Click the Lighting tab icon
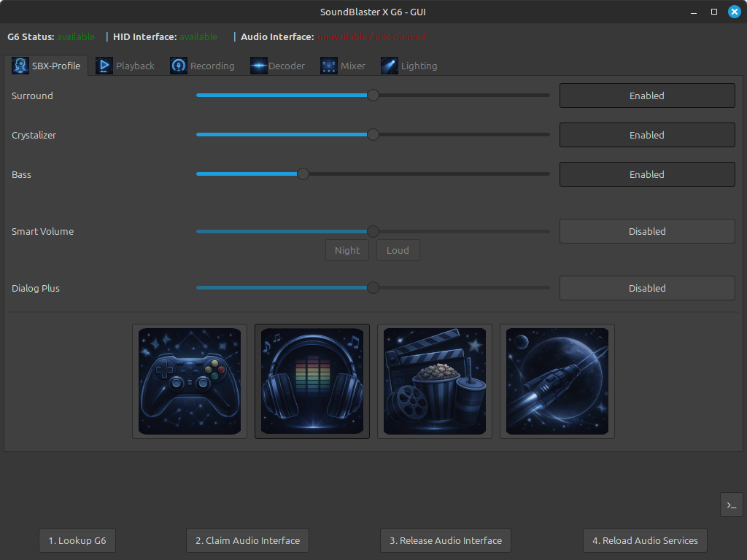Viewport: 747px width, 560px height. point(390,66)
